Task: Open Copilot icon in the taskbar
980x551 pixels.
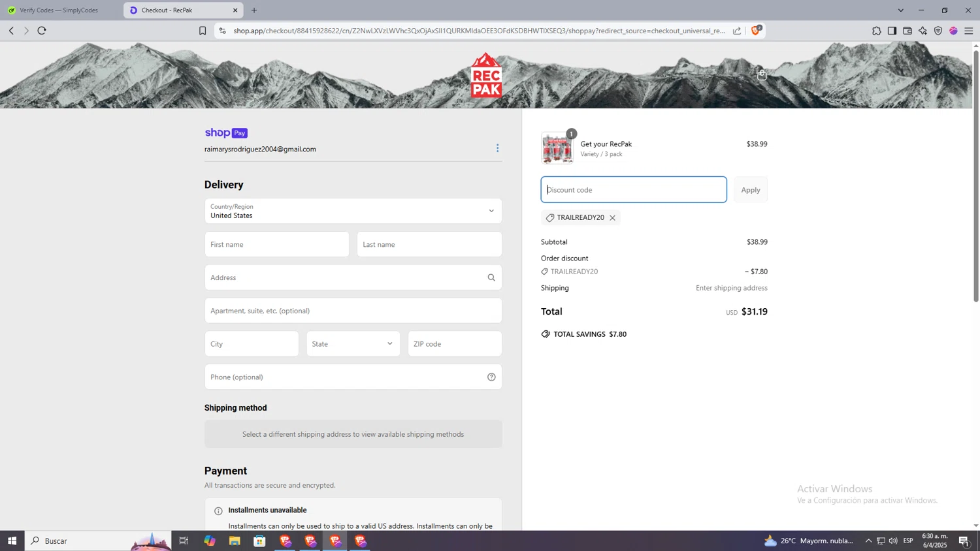Action: point(209,541)
